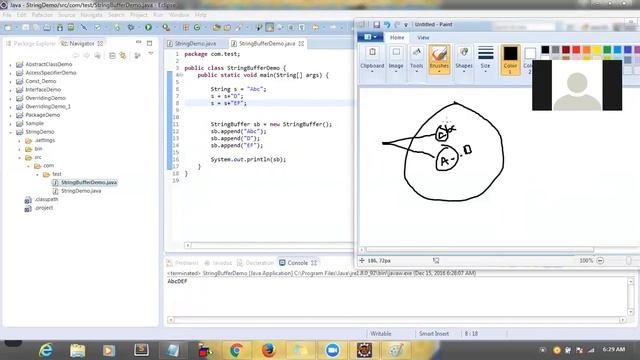
Task: Click the Link with Editor icon in Navigator
Action: pos(123,56)
